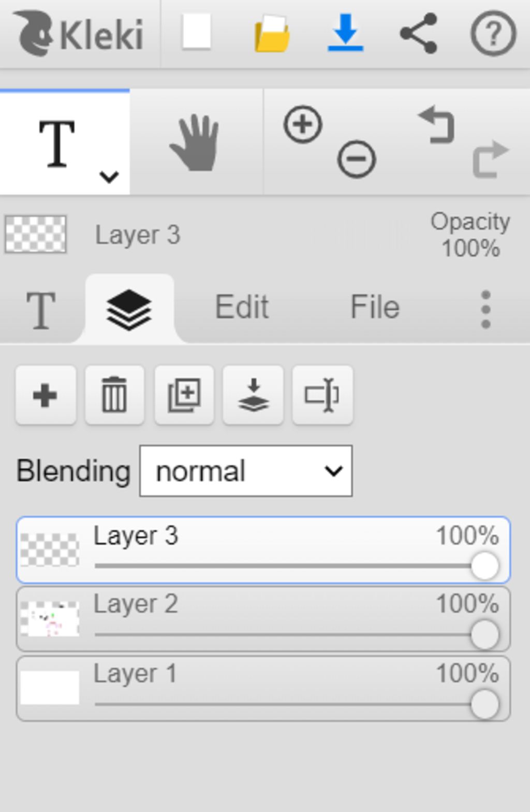Expand the Text tool chevron
The width and height of the screenshot is (530, 812).
point(109,177)
